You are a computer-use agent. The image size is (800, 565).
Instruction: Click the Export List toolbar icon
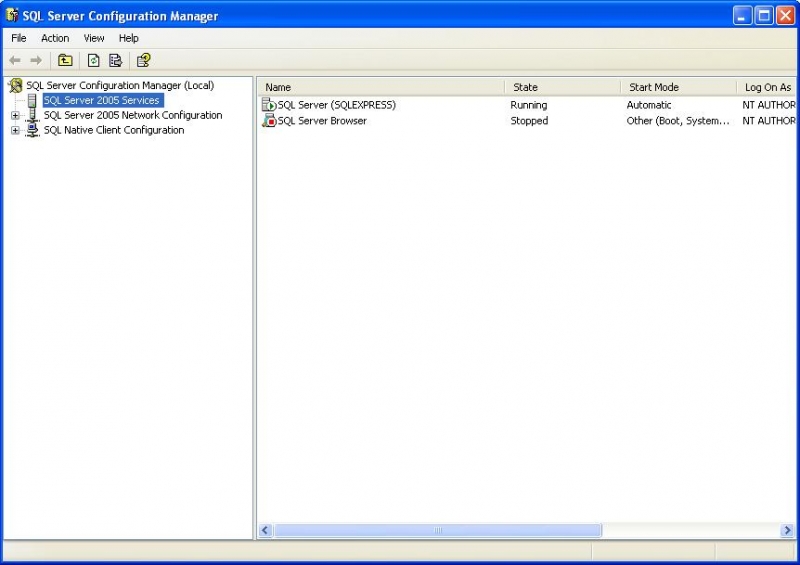pyautogui.click(x=115, y=60)
